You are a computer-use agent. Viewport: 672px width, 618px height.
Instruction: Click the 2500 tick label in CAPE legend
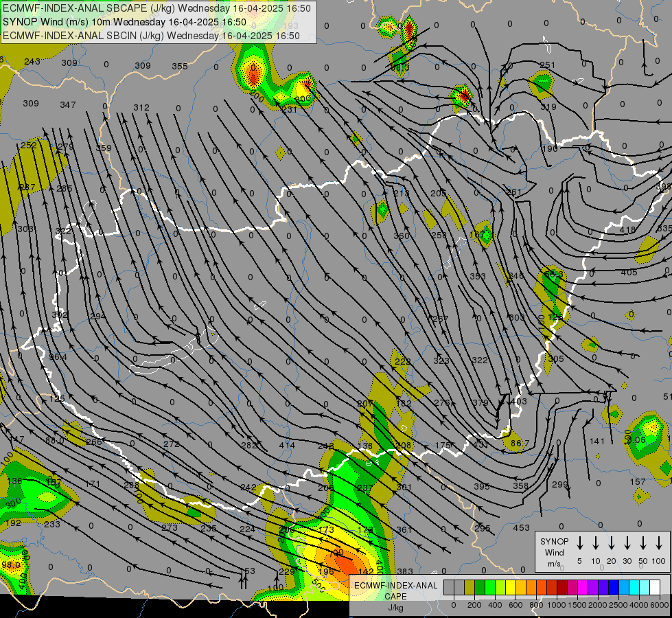click(x=618, y=605)
